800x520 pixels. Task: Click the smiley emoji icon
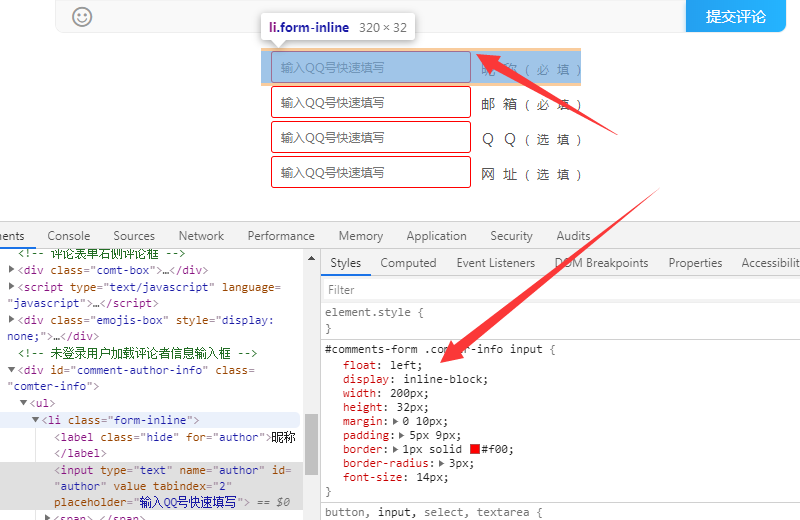coord(82,17)
